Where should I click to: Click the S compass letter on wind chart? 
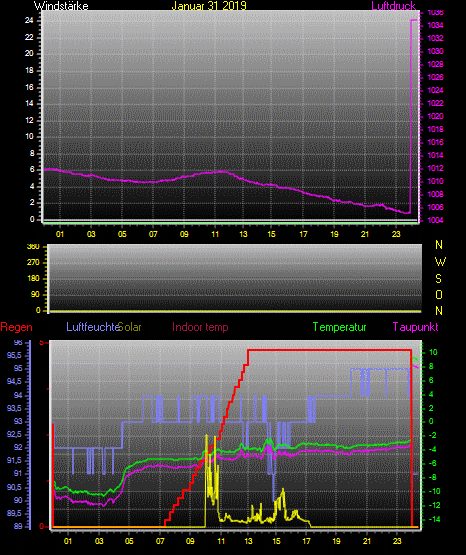(438, 279)
